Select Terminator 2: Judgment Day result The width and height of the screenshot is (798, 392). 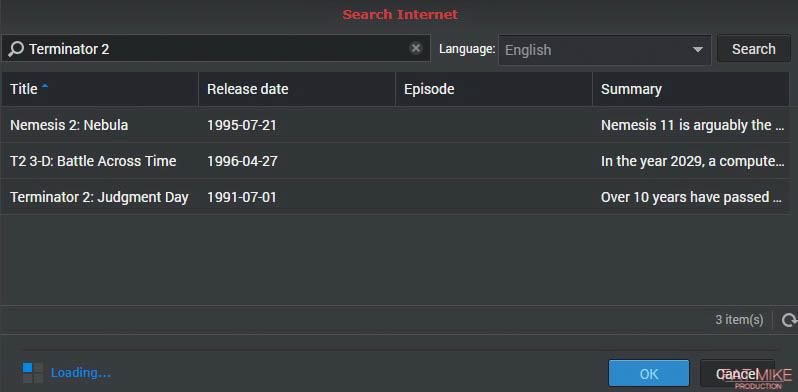pyautogui.click(x=395, y=197)
